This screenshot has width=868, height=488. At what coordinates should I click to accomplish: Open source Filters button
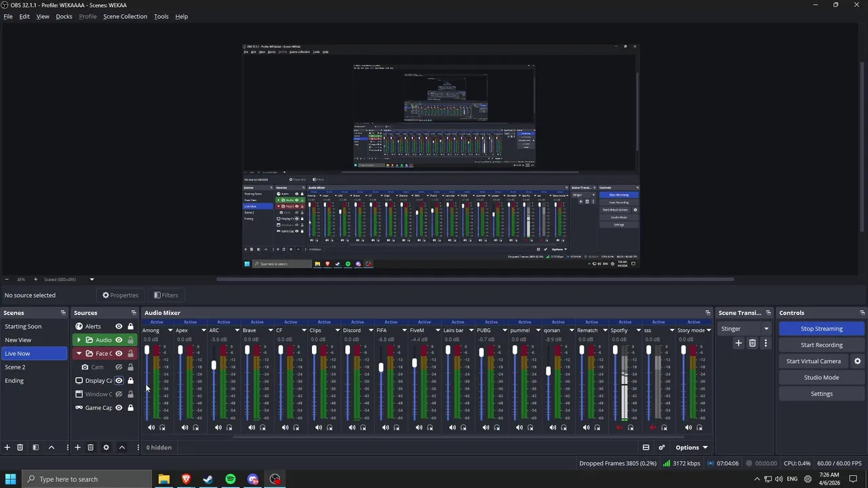click(x=165, y=295)
